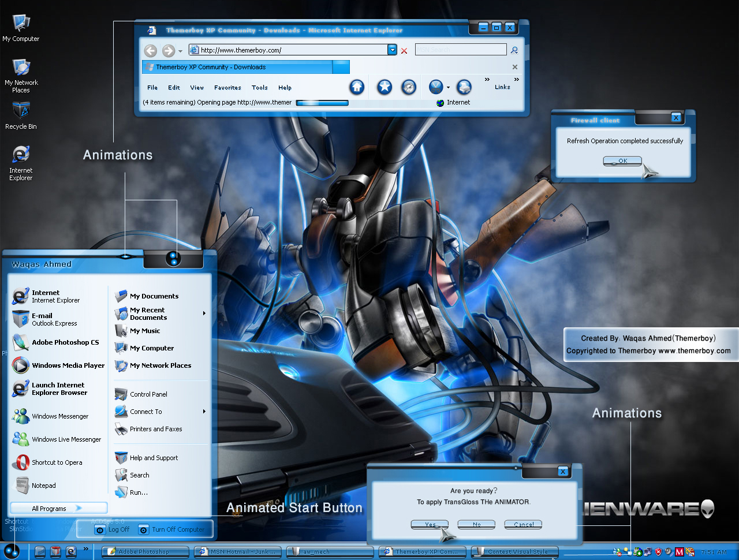Open the View menu in Explorer
Viewport: 739px width, 560px height.
click(x=197, y=88)
